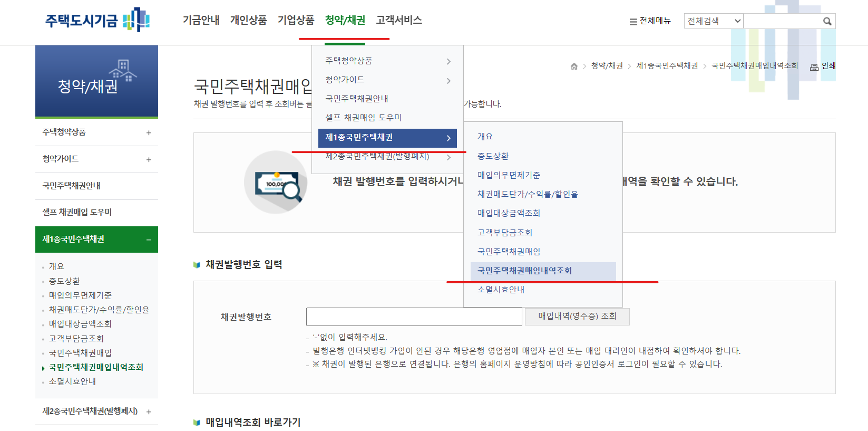Open the 전체검색 dropdown

coord(714,21)
